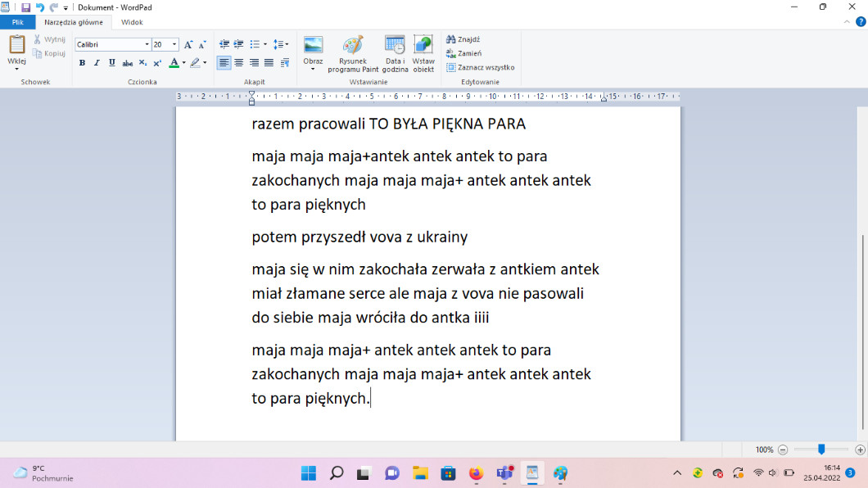Increase the font size with grow icon
This screenshot has width=868, height=488.
pyautogui.click(x=188, y=45)
